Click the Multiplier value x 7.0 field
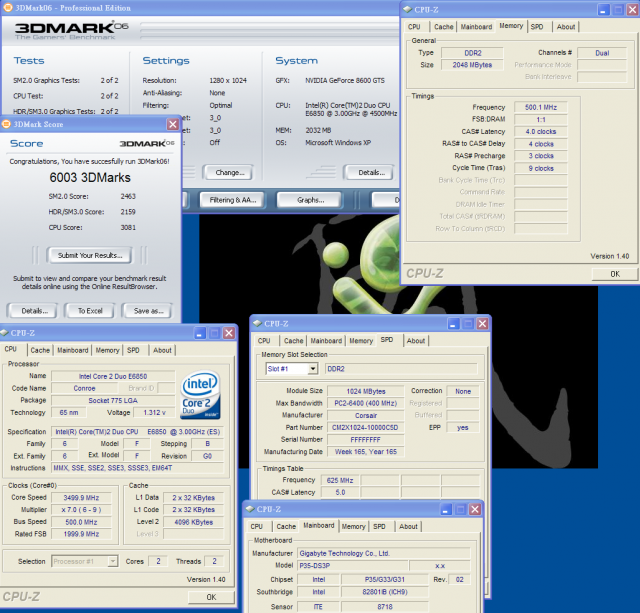The height and width of the screenshot is (613, 640). tap(81, 510)
